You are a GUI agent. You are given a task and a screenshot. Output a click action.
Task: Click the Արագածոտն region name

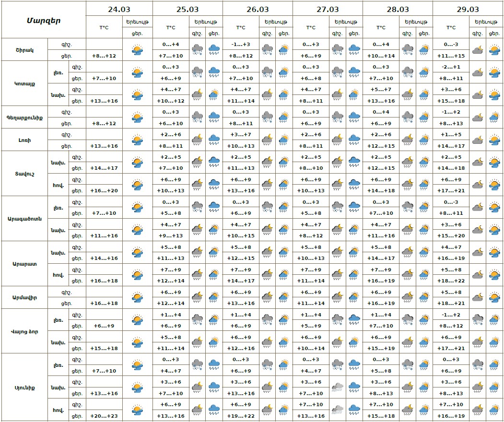coord(24,219)
